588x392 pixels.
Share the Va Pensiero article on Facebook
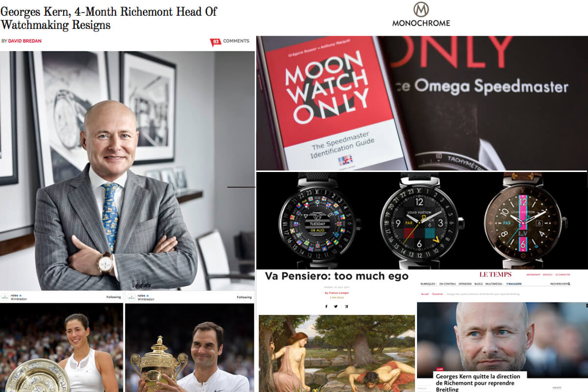[326, 306]
